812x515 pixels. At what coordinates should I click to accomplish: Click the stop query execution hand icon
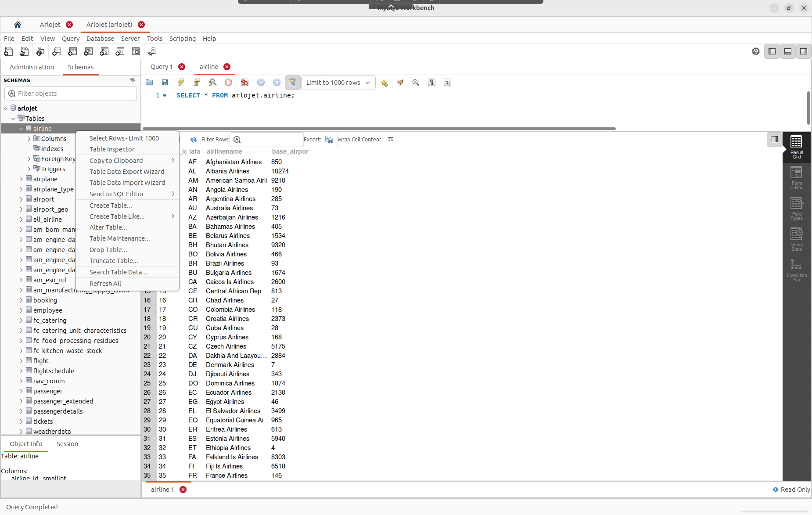click(x=228, y=83)
